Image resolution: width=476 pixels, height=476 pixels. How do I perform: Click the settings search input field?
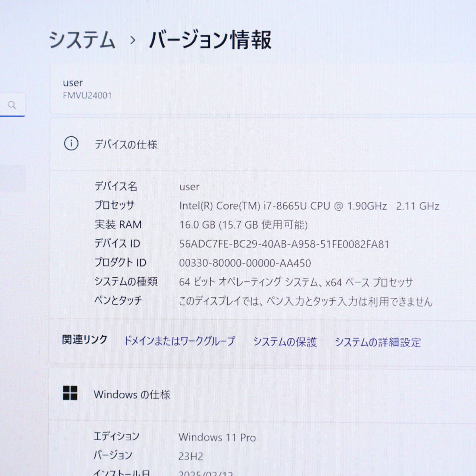[12, 105]
